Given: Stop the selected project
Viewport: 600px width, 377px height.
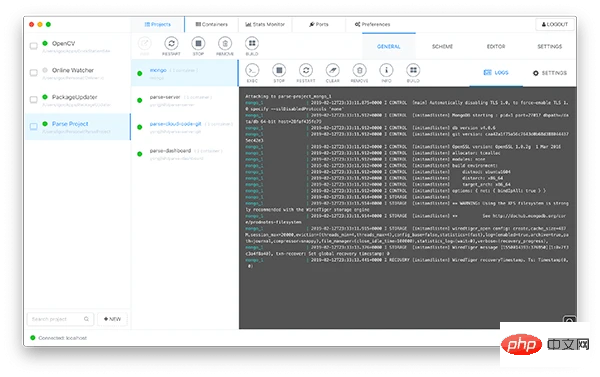Looking at the screenshot, I should coord(198,44).
